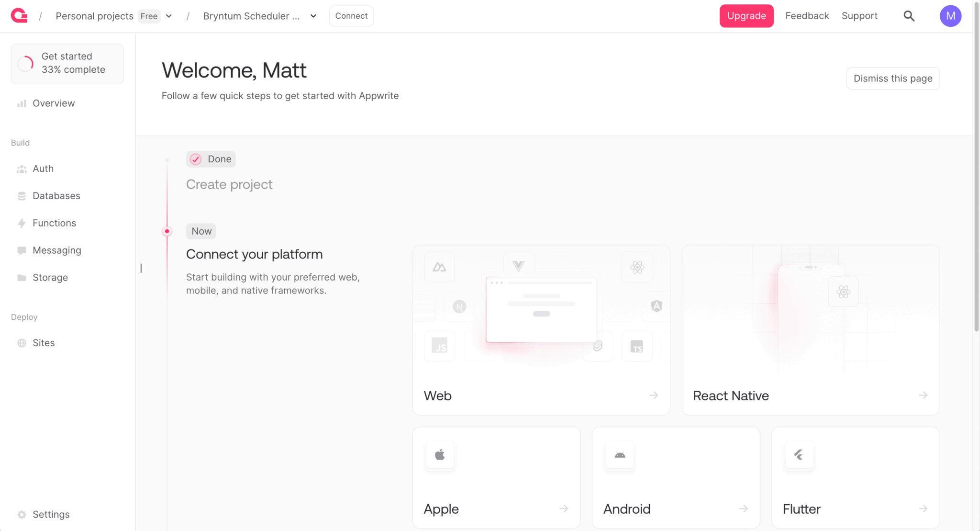Collapse sidebar using the resize handle

point(141,268)
